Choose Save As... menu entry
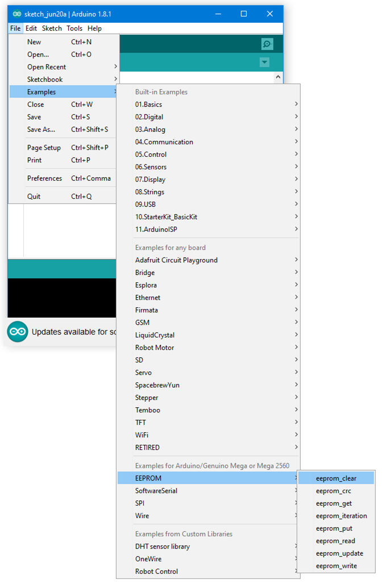Image resolution: width=387 pixels, height=588 pixels. 63,130
